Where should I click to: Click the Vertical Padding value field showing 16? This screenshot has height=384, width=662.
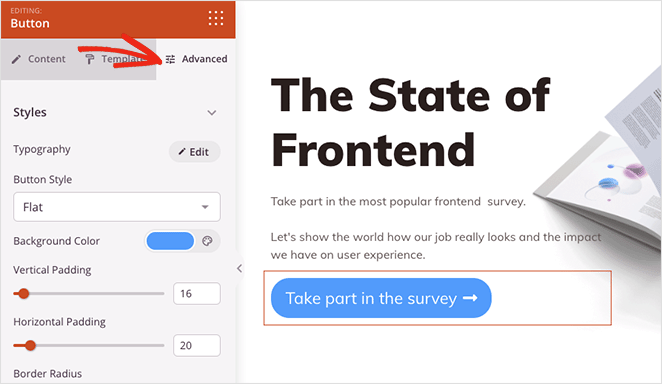point(197,294)
